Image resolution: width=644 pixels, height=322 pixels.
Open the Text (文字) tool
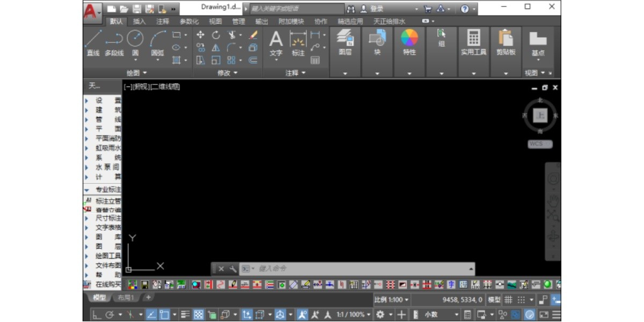click(x=276, y=43)
